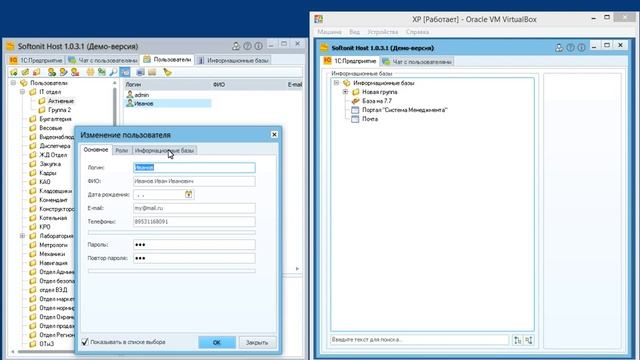Screen dimensions: 640x360
Task: Open Информационные базы tab in left window
Action: 233,60
